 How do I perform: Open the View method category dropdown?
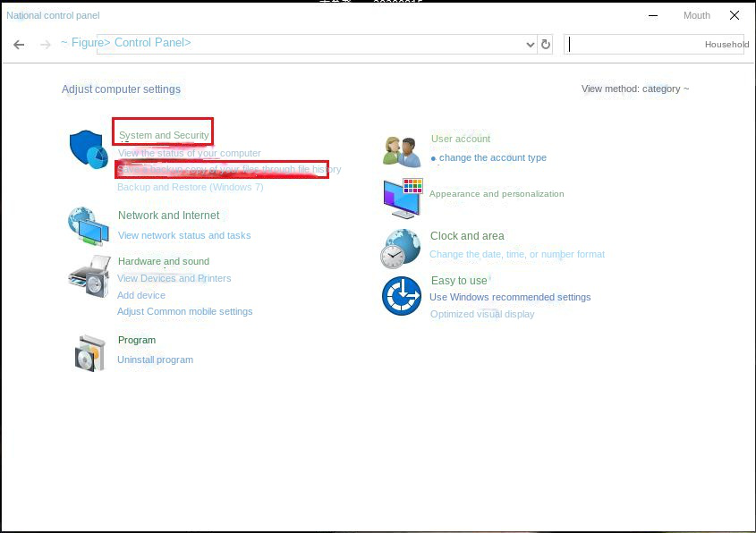(635, 89)
